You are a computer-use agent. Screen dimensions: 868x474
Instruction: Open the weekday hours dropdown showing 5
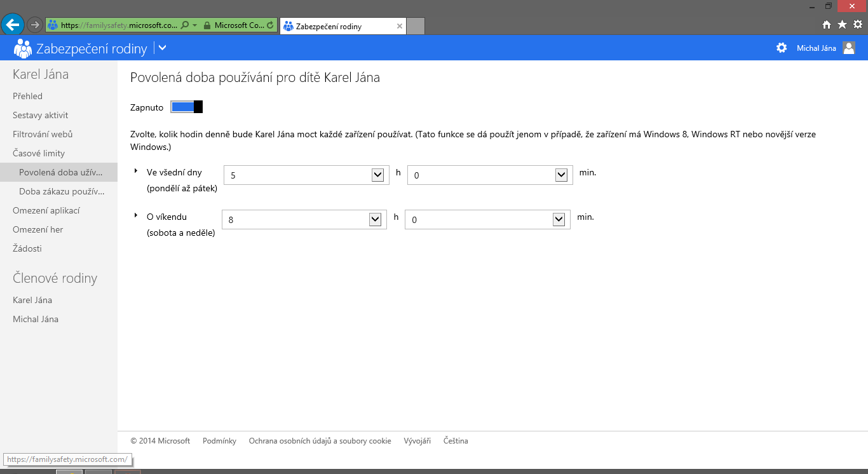[377, 175]
